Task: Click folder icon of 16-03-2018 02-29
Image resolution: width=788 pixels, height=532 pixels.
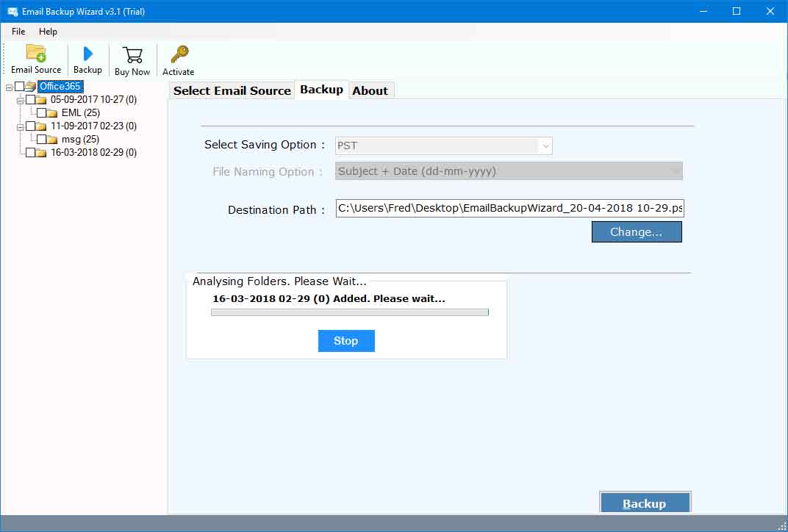Action: point(41,153)
